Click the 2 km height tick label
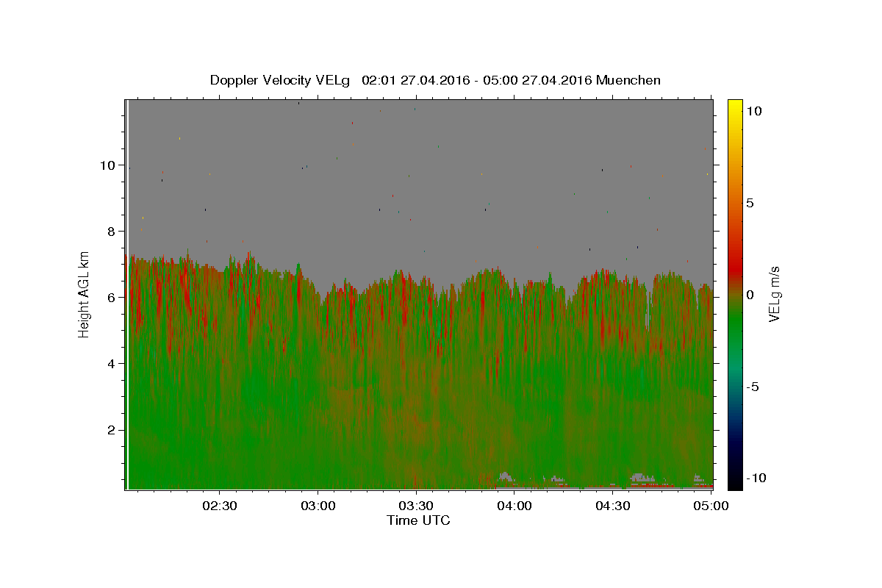Image resolution: width=882 pixels, height=588 pixels. 110,430
